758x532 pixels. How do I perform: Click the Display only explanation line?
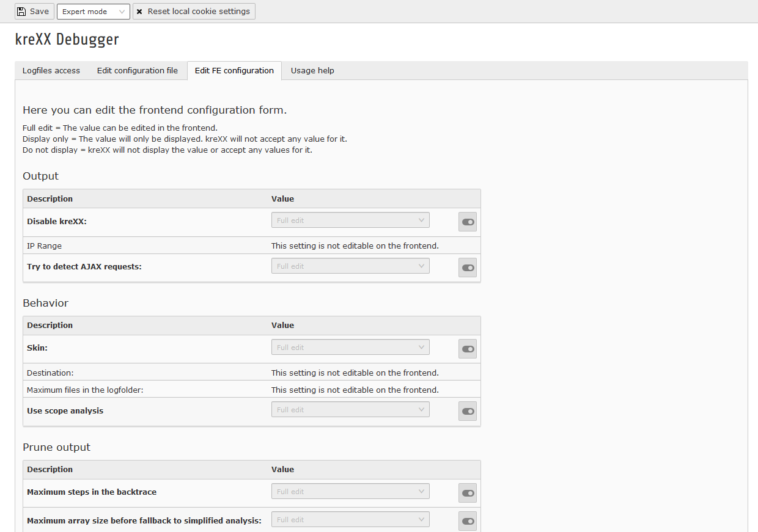[x=185, y=139]
